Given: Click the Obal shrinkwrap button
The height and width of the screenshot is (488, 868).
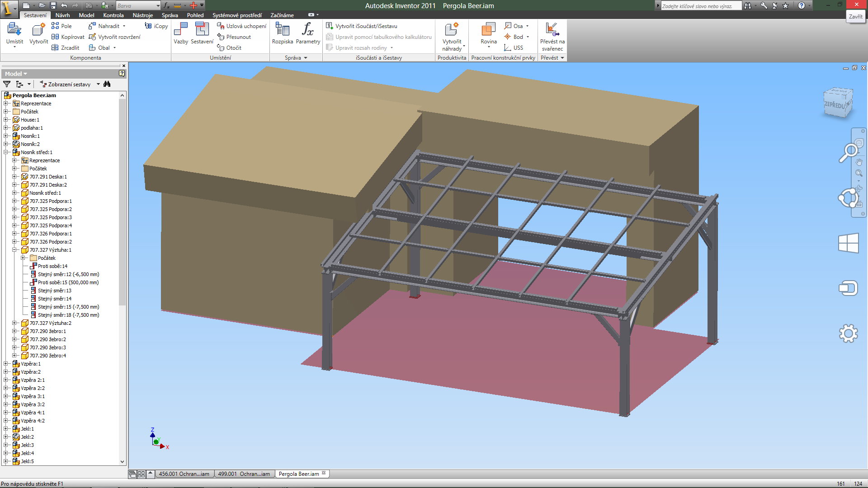Looking at the screenshot, I should point(99,47).
